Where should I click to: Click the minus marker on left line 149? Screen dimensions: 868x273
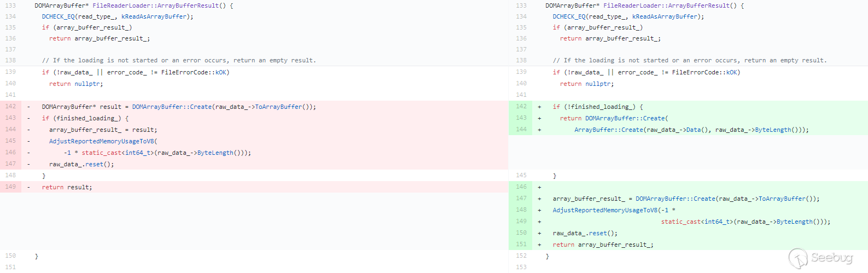pos(28,187)
